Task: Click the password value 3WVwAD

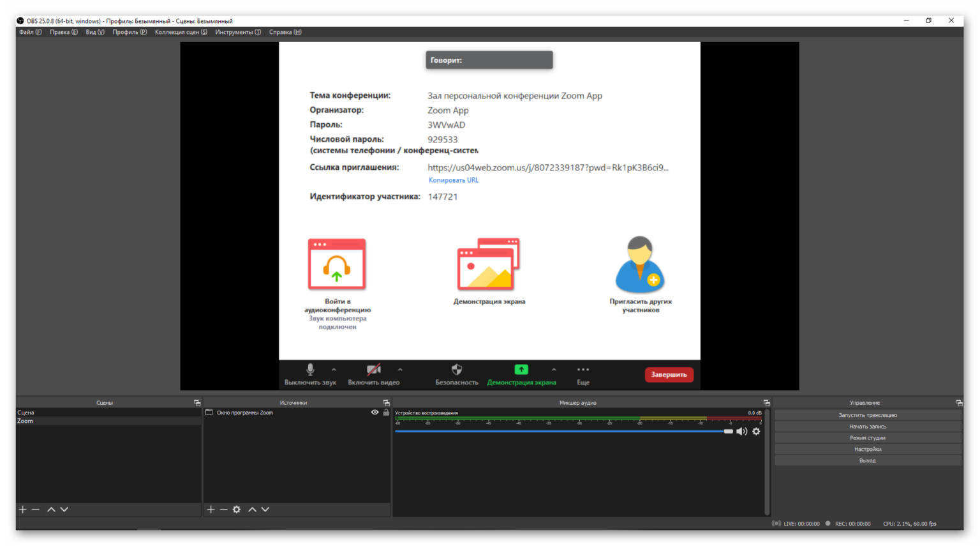Action: tap(447, 125)
